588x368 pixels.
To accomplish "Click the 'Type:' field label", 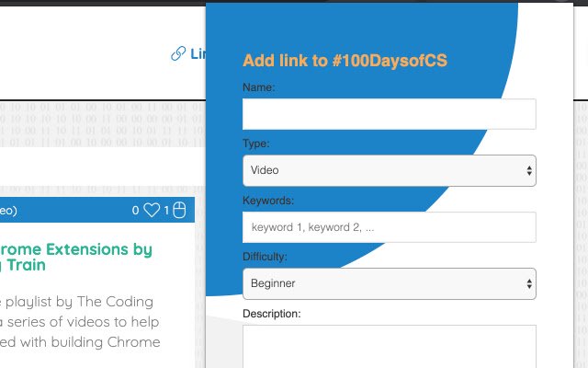I will tap(256, 144).
